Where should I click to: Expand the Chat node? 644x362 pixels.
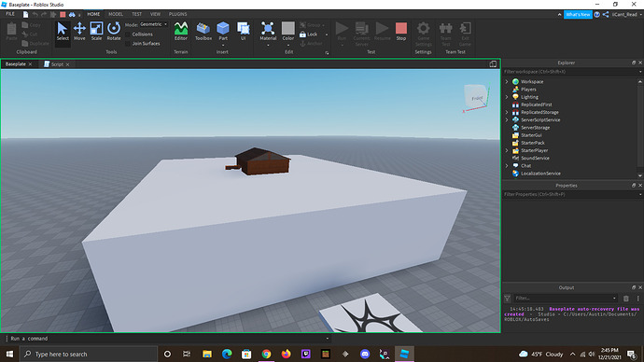pos(507,166)
